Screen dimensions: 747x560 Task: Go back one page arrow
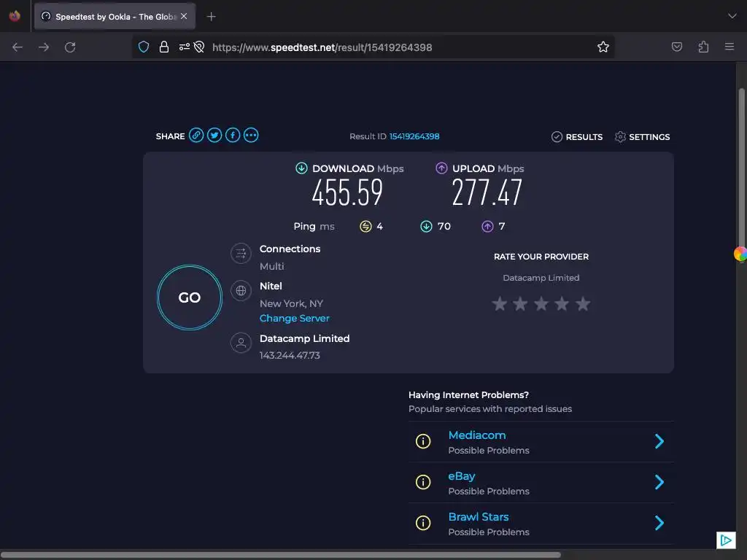[x=18, y=47]
